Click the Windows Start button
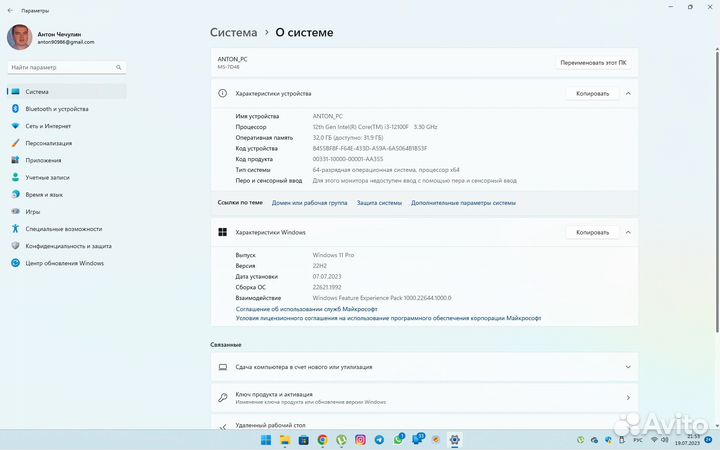Viewport: 720px width, 450px height. point(265,440)
